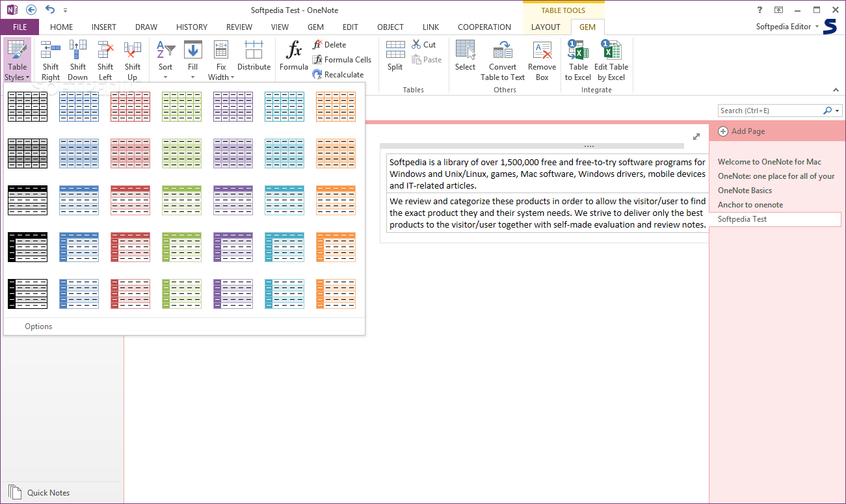Switch to the HISTORY ribbon tab
846x504 pixels.
click(192, 27)
